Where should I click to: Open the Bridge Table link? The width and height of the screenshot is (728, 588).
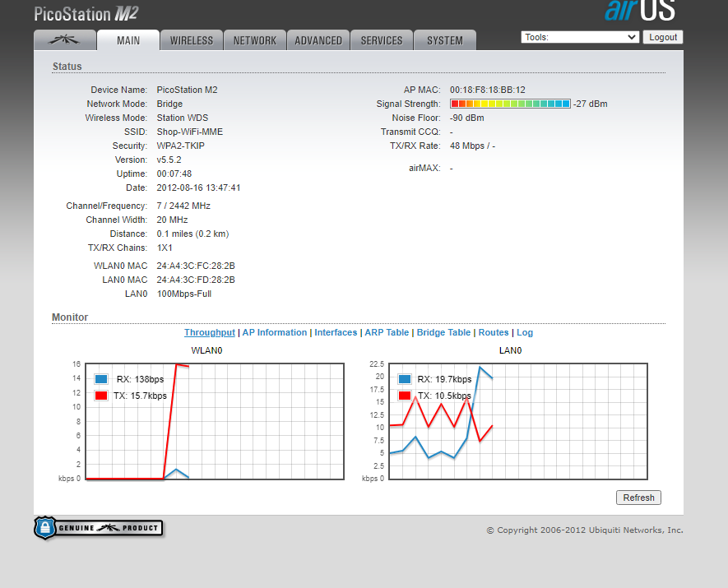(x=443, y=332)
